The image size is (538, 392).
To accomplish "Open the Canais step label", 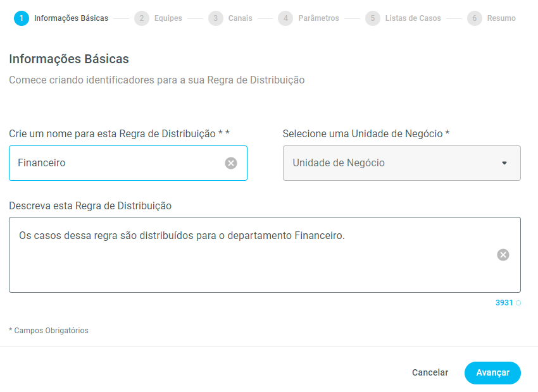I will pos(241,18).
